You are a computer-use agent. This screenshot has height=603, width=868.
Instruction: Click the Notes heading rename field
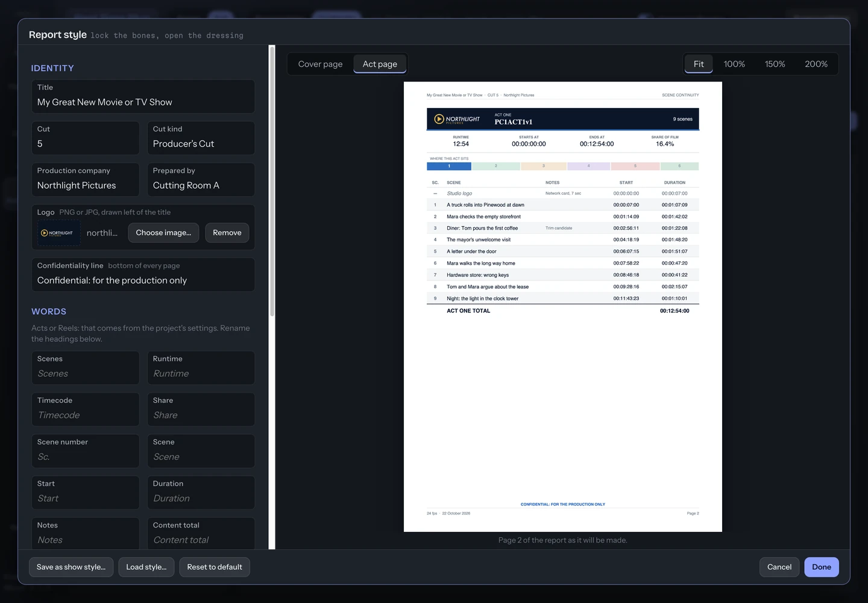point(86,534)
